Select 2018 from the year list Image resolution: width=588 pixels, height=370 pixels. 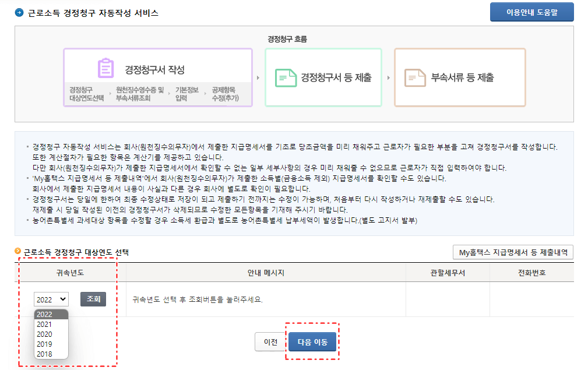pos(44,354)
